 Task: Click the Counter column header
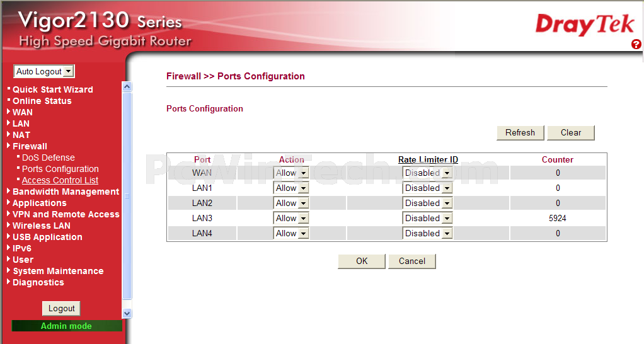click(x=557, y=159)
